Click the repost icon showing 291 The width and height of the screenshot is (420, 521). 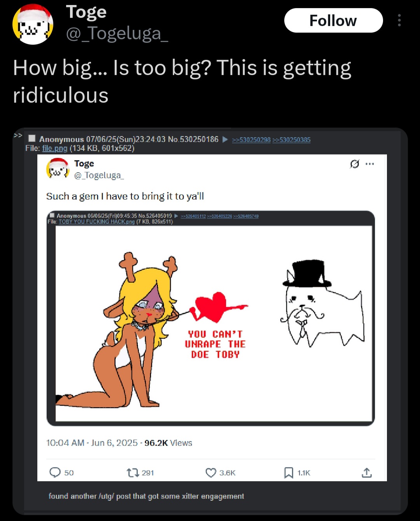pyautogui.click(x=133, y=473)
